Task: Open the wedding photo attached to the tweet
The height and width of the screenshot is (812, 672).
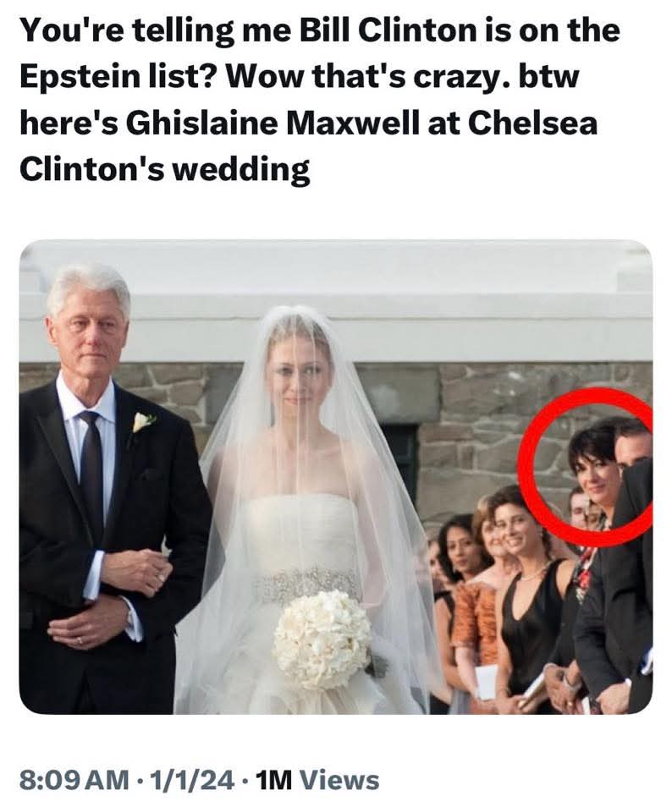Action: coord(336,477)
